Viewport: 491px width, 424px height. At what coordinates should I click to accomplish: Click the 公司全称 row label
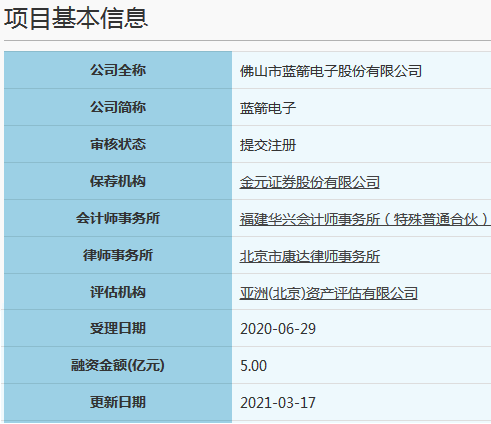[118, 70]
